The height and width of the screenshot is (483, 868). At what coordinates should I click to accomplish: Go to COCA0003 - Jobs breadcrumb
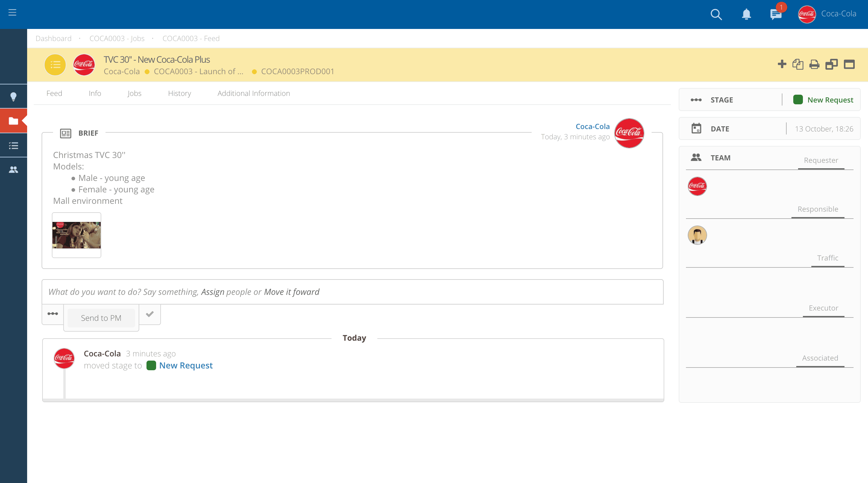tap(117, 38)
